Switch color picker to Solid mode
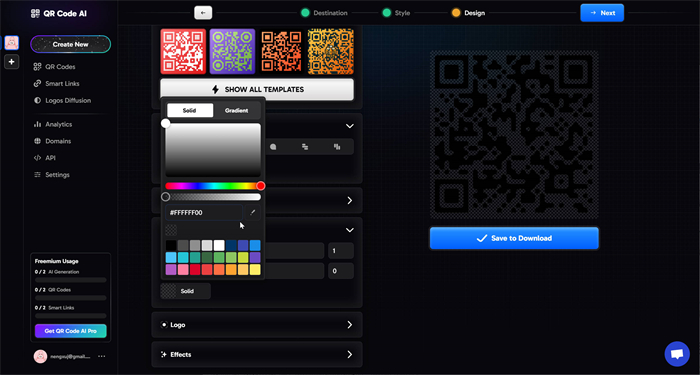Viewport: 700px width, 375px height. (x=190, y=110)
